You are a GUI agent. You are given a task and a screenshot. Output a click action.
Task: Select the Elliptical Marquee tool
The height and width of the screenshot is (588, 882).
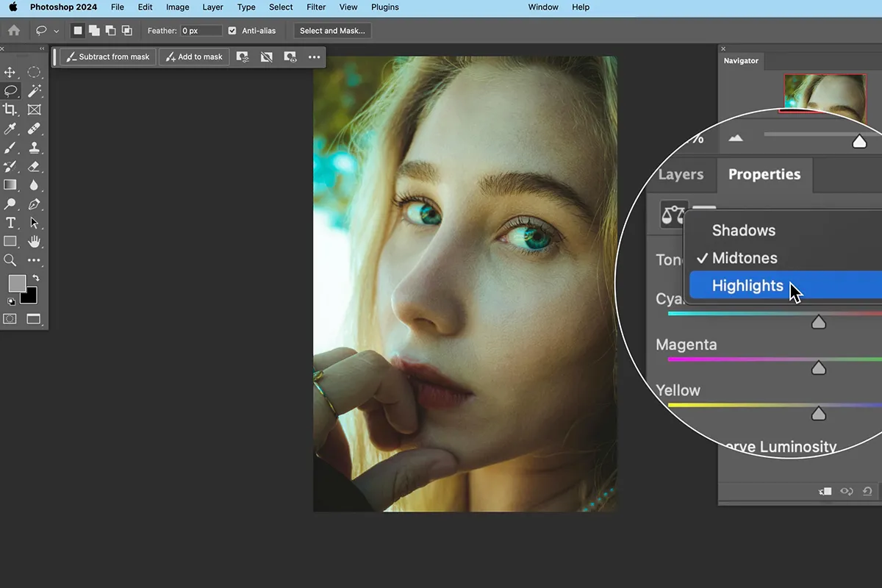(x=34, y=72)
